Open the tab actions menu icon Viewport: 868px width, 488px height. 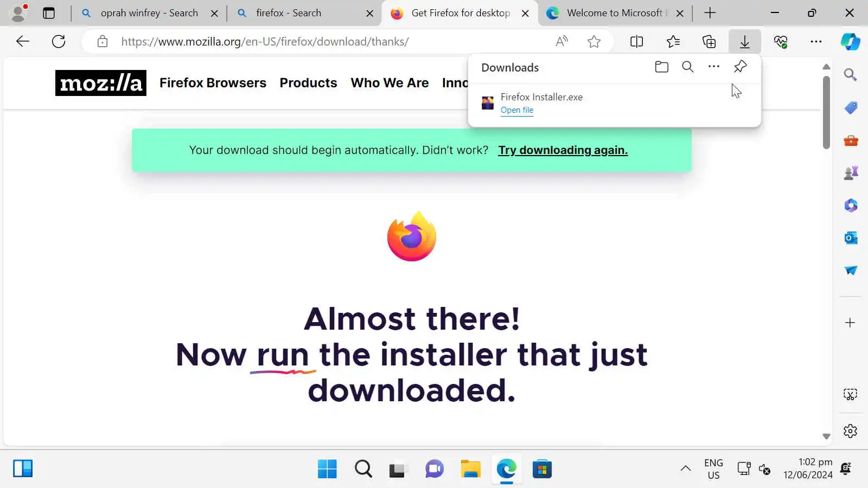[x=49, y=13]
